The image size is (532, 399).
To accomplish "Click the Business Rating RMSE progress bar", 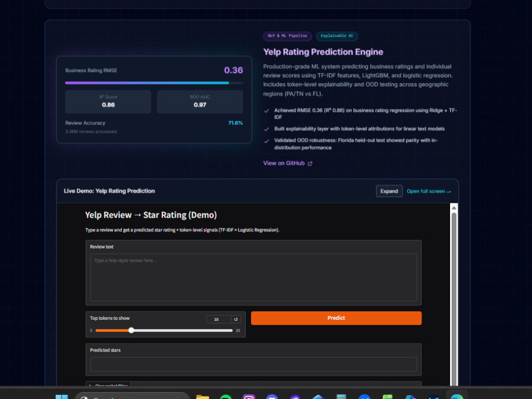I will click(x=154, y=83).
